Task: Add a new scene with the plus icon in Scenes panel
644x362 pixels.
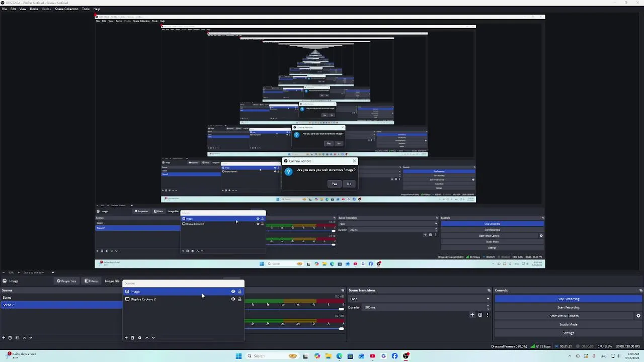Action: [4, 338]
